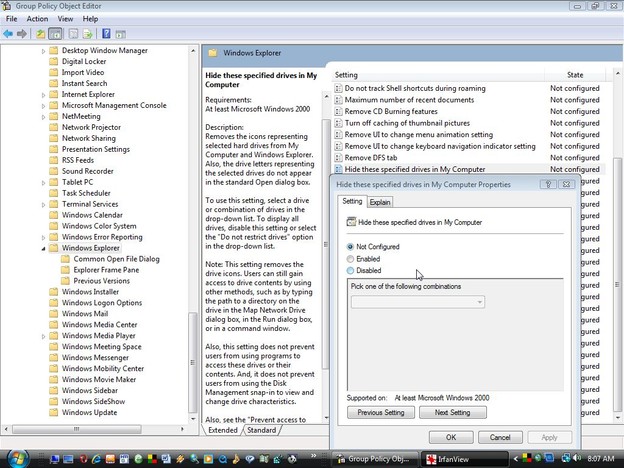This screenshot has width=624, height=468.
Task: Click the folder icon of Windows Update
Action: click(x=53, y=412)
